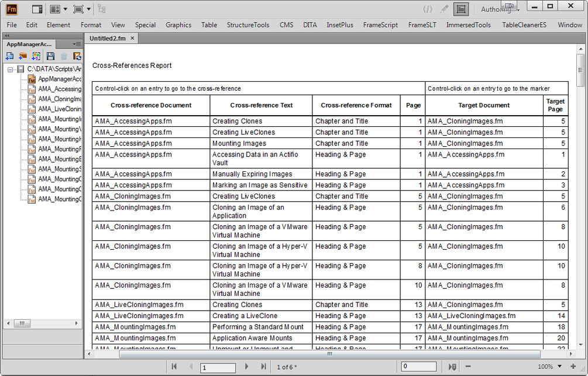Go to the next page arrow

click(246, 367)
